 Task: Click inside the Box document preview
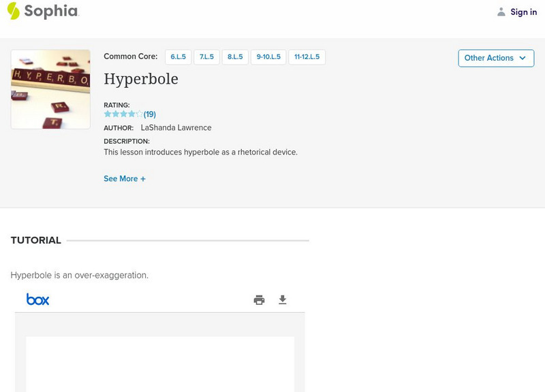tap(160, 364)
